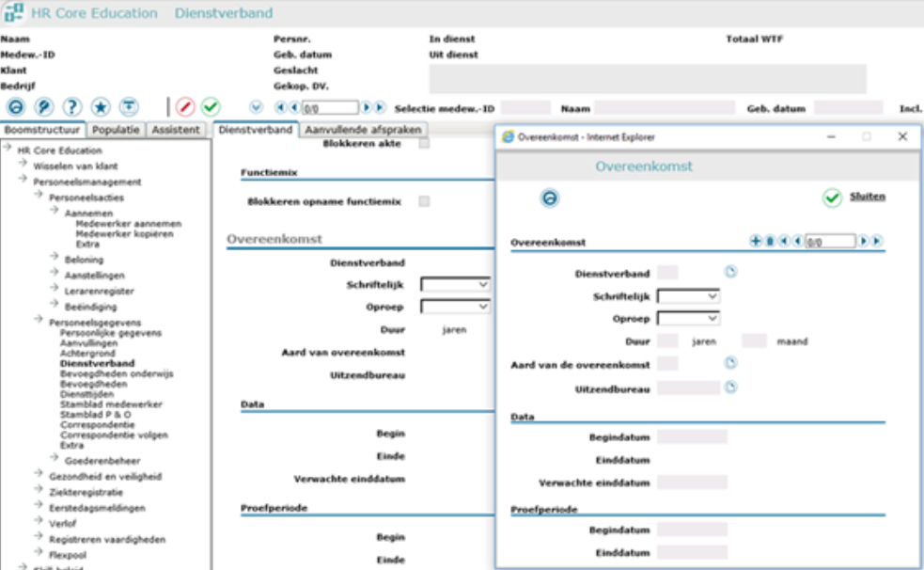Open Schriftelijk dropdown in main form
Image resolution: width=924 pixels, height=570 pixels.
click(x=455, y=285)
